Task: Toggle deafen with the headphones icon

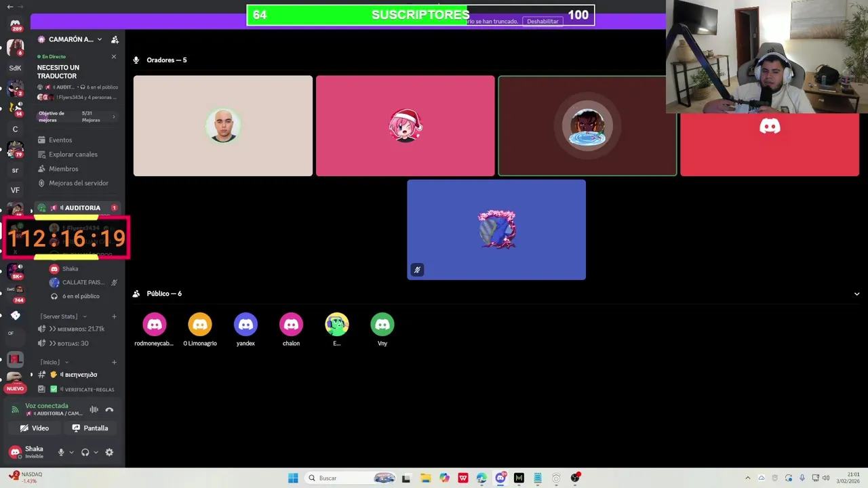Action: (85, 452)
